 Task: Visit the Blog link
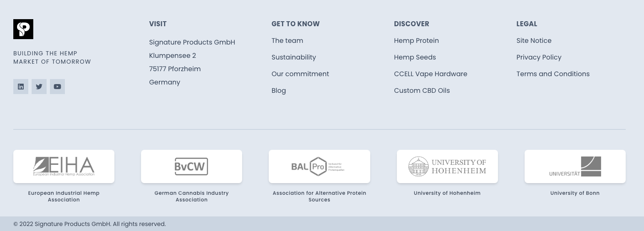tap(279, 90)
